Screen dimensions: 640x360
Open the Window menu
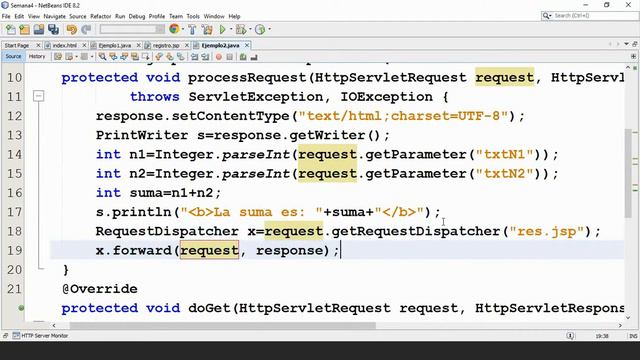tap(214, 16)
